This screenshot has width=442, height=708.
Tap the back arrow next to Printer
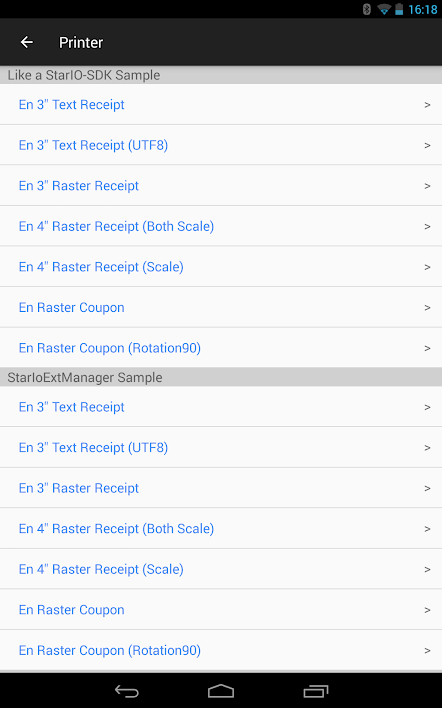(x=27, y=42)
